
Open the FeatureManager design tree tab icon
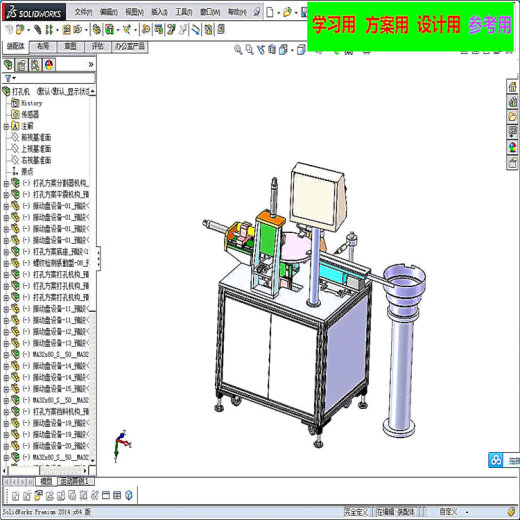(x=8, y=65)
